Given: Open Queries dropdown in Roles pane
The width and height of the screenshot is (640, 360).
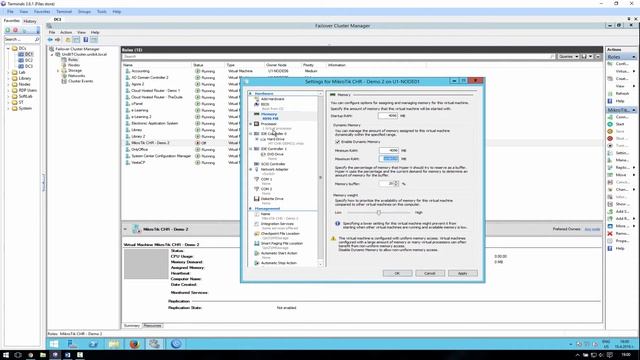Looking at the screenshot, I should pyautogui.click(x=568, y=56).
